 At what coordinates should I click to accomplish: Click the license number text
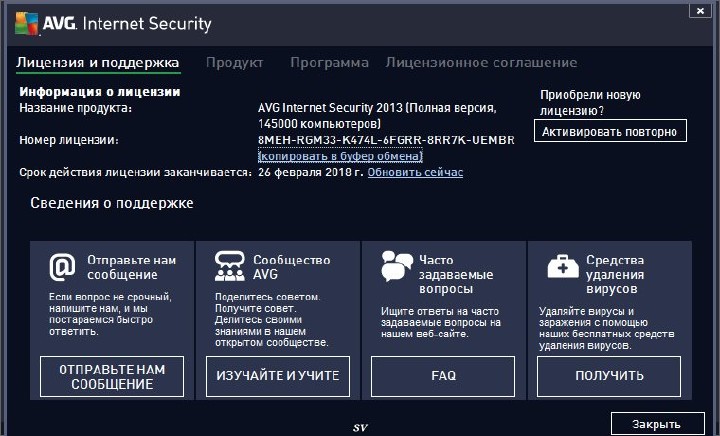pos(385,140)
